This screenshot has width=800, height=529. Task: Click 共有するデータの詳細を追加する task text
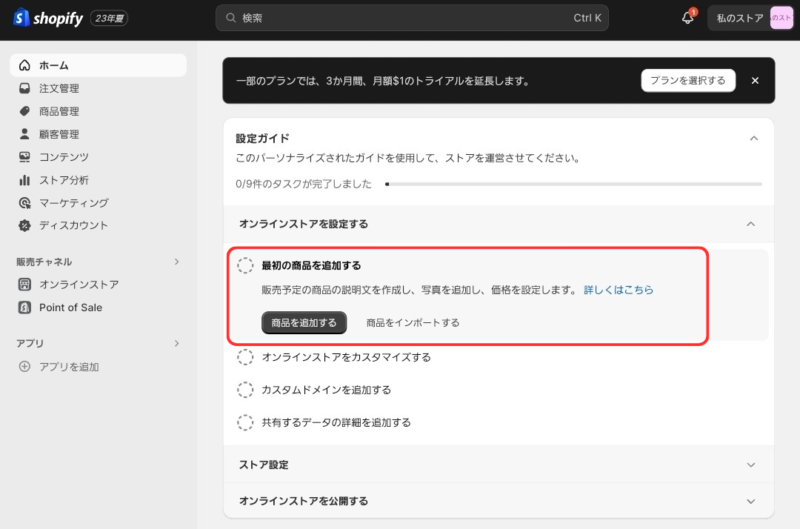336,422
